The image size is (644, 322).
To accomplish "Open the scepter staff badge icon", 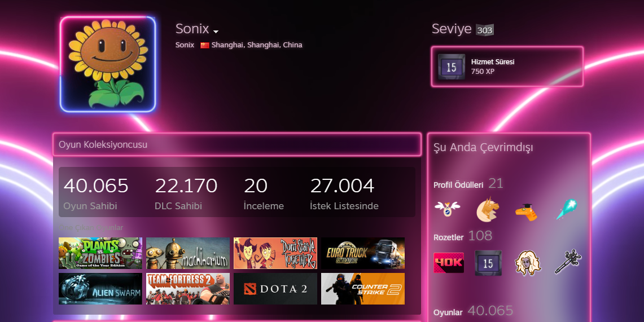I will (x=568, y=262).
